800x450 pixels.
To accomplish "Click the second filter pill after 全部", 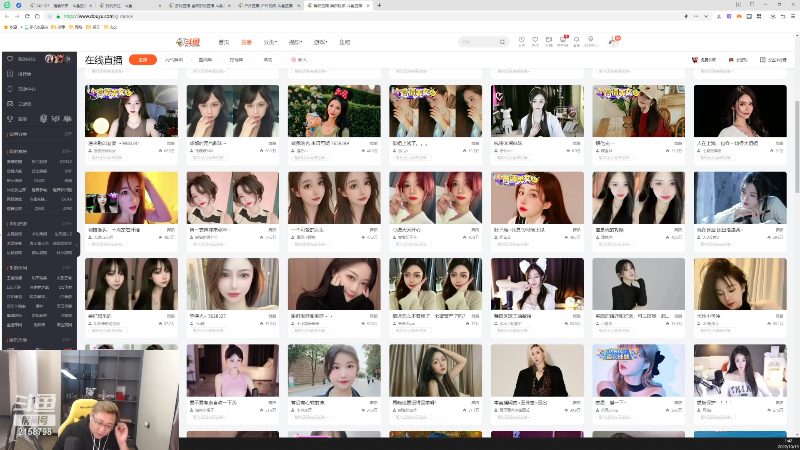I will (205, 60).
